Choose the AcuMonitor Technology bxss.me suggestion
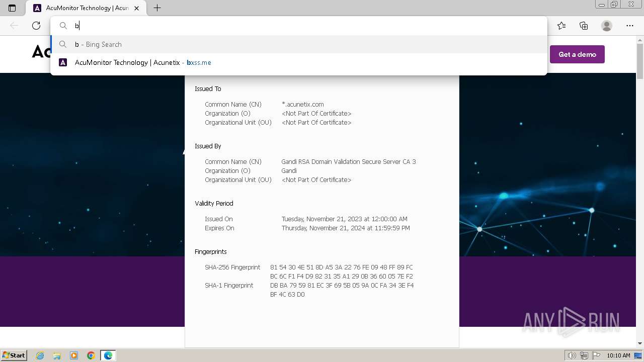 click(x=299, y=62)
